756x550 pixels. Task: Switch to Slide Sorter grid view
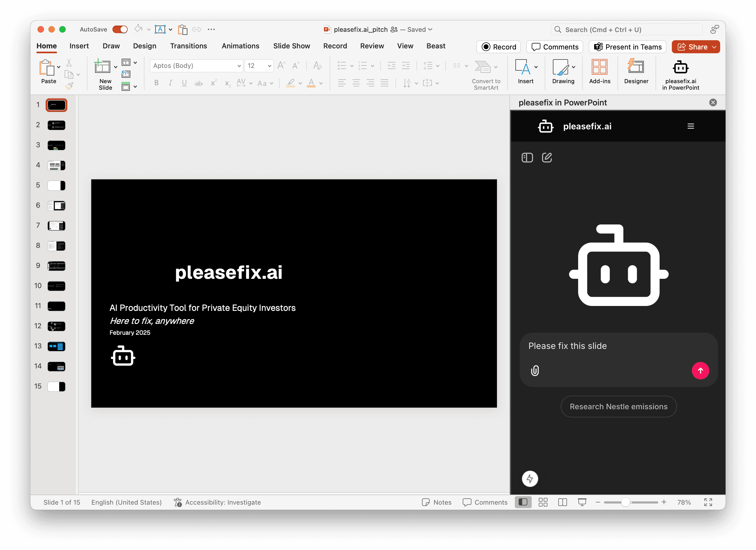click(x=543, y=502)
